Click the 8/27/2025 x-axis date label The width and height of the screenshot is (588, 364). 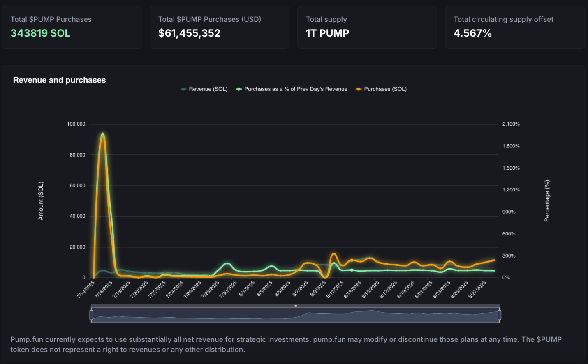click(477, 289)
